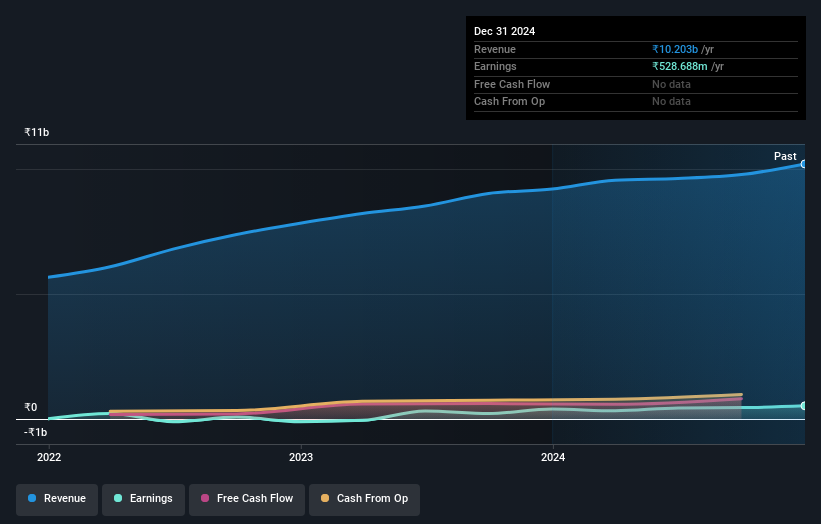Click the Revenue row label in tooltip
Viewport: 821px width, 524px height.
point(495,49)
